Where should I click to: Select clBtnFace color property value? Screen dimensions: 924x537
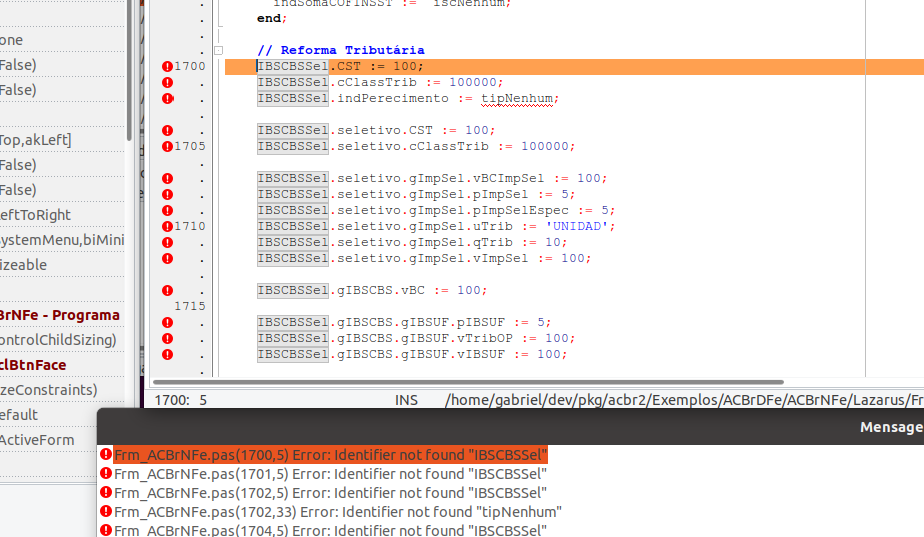coord(33,365)
